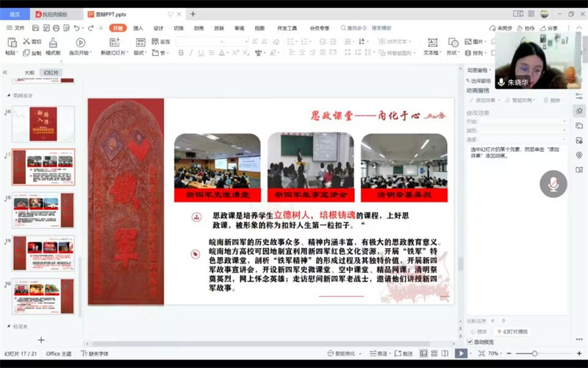Click the Save icon in quick toolbar
This screenshot has height=368, width=588.
(35, 28)
